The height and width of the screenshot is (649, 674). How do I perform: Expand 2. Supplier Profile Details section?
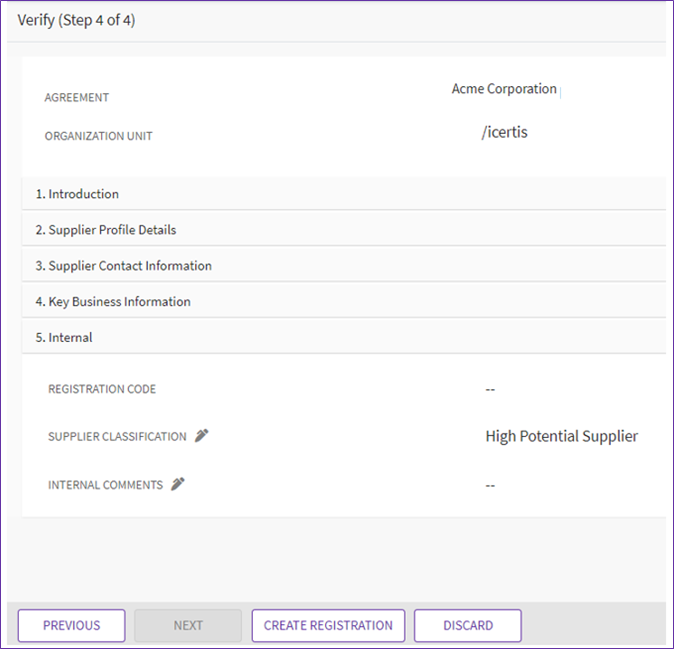tap(344, 230)
